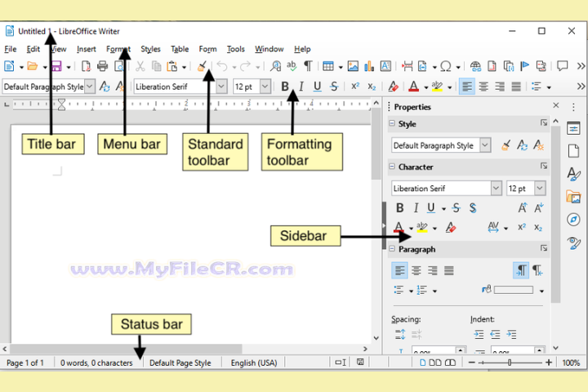Image resolution: width=588 pixels, height=392 pixels.
Task: Toggle Underline in the formatting toolbar
Action: [317, 87]
